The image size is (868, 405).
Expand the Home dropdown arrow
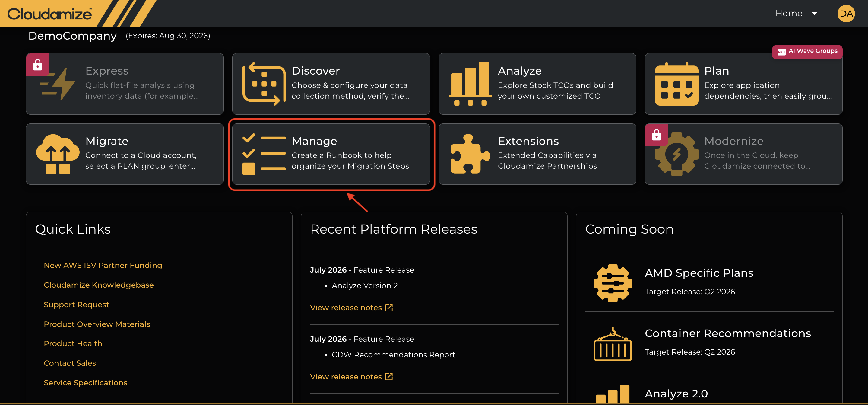click(814, 14)
